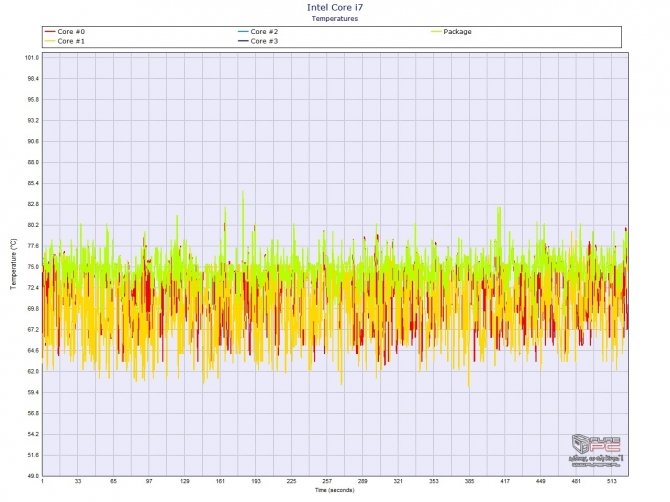Click the 62.0 y-axis value
Viewport: 670px width, 502px height.
(x=33, y=372)
